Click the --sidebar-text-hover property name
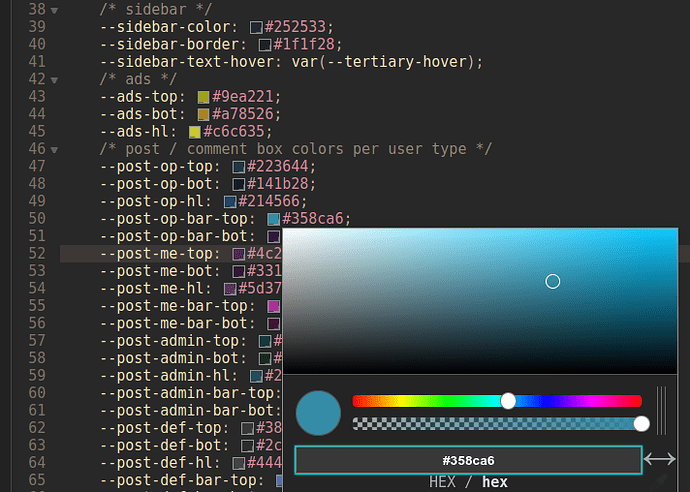This screenshot has height=492, width=690. point(187,62)
